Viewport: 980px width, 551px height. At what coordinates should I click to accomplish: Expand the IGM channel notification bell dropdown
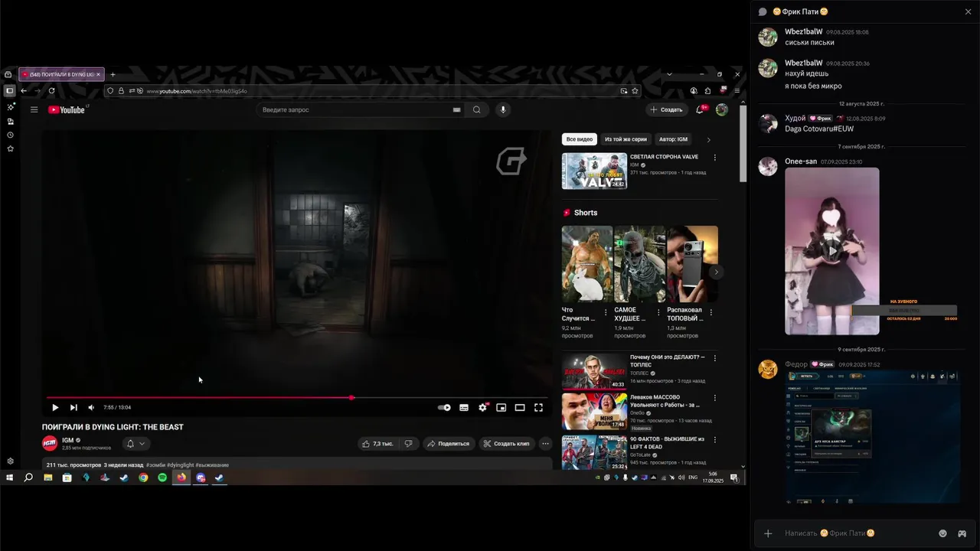point(136,444)
